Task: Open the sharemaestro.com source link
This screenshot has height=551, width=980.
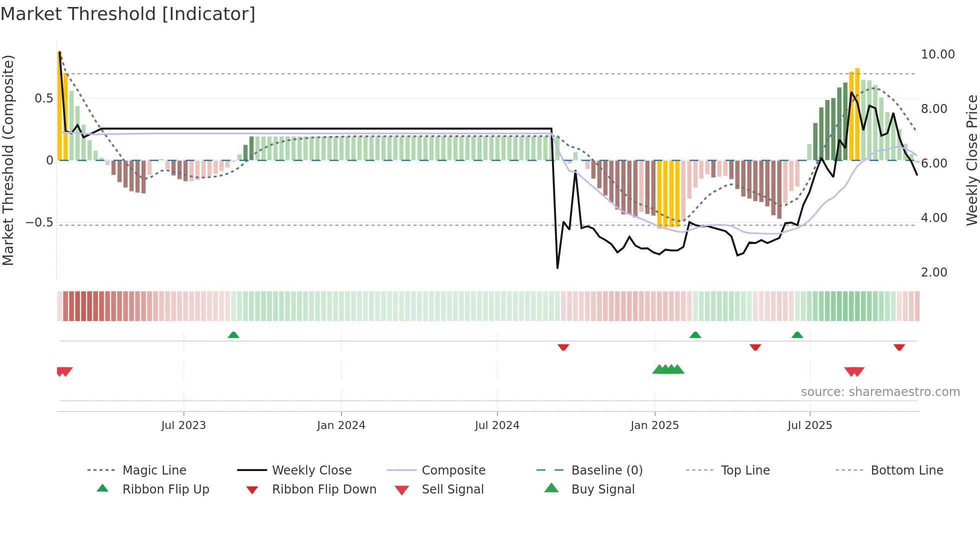Action: tap(880, 392)
